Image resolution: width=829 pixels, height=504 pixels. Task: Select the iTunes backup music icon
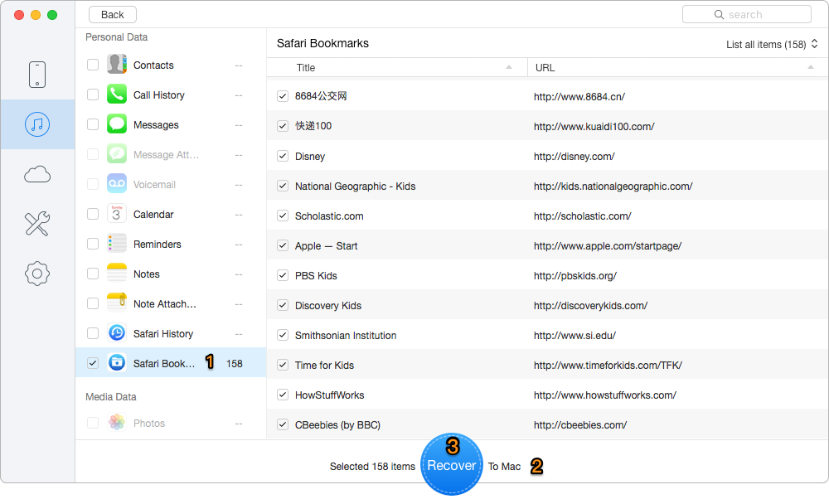[x=37, y=124]
